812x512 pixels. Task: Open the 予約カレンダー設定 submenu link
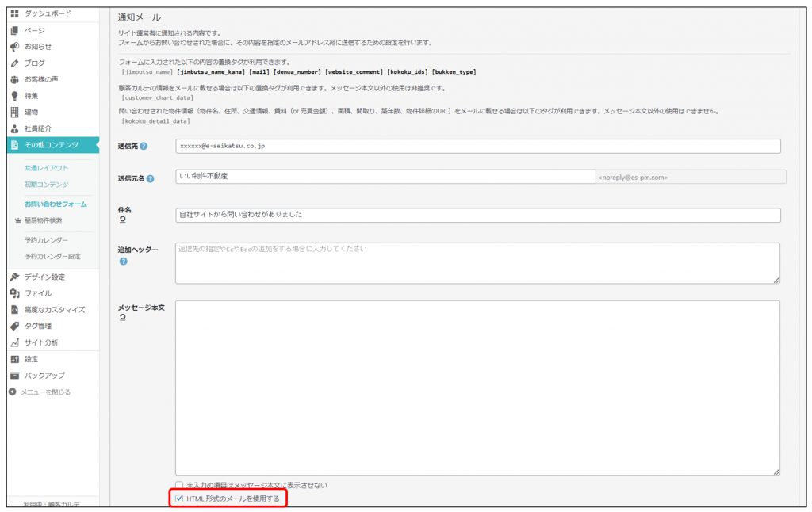pyautogui.click(x=52, y=256)
